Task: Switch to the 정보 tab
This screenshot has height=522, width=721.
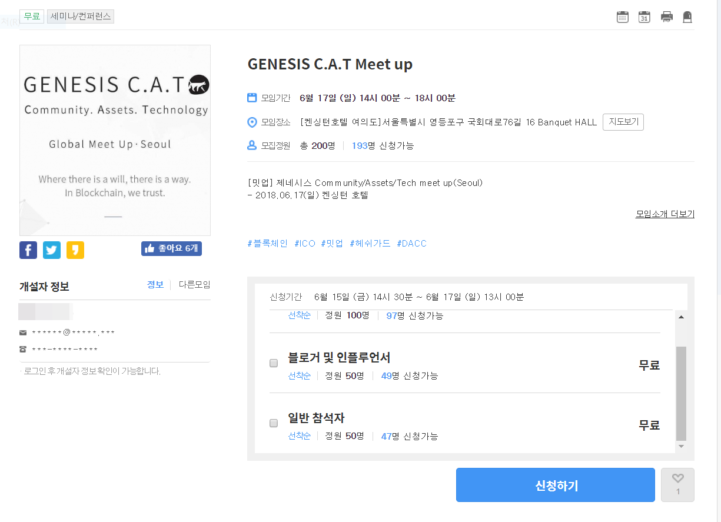Action: (x=155, y=285)
